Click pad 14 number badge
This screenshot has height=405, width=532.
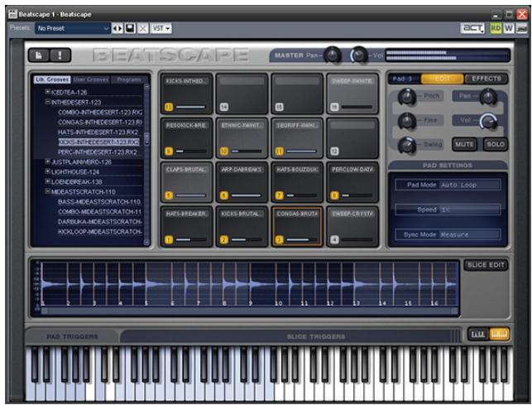pyautogui.click(x=224, y=107)
